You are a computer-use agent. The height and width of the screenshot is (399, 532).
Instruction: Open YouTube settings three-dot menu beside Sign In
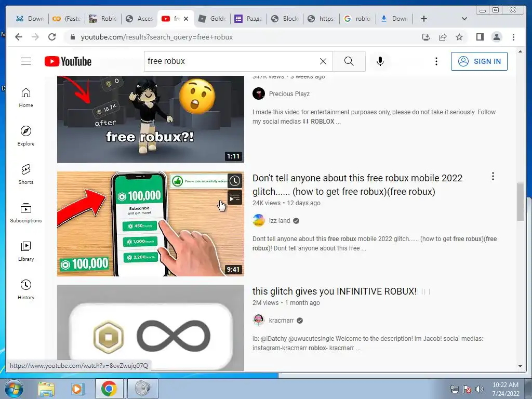[x=436, y=61]
